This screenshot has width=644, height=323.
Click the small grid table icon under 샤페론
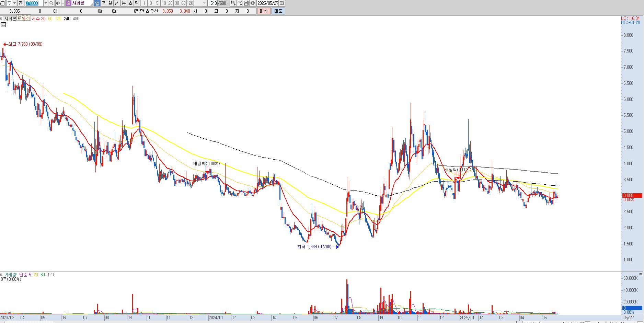click(x=3, y=25)
